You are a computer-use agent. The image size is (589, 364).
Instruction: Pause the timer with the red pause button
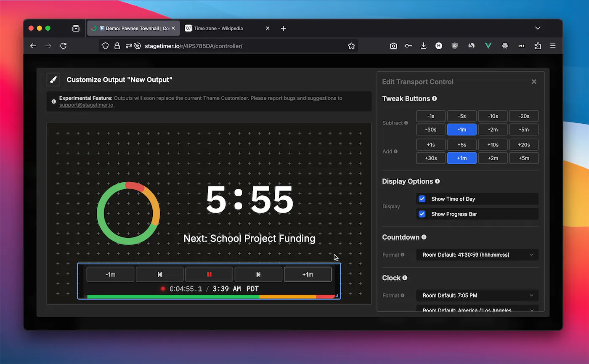click(209, 274)
